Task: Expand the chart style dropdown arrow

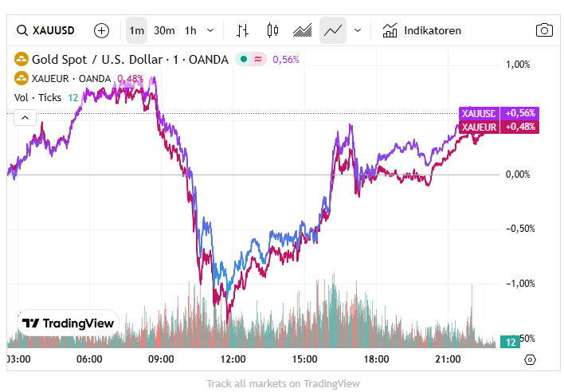Action: tap(358, 30)
